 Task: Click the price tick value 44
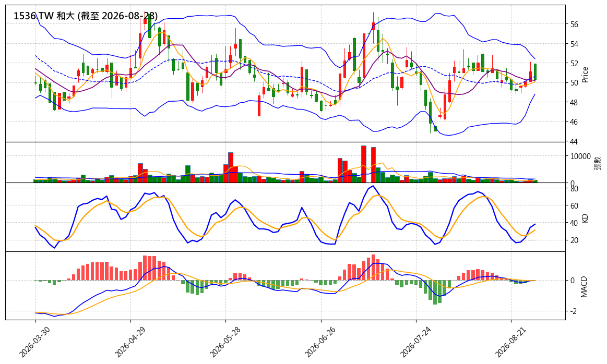coord(574,142)
